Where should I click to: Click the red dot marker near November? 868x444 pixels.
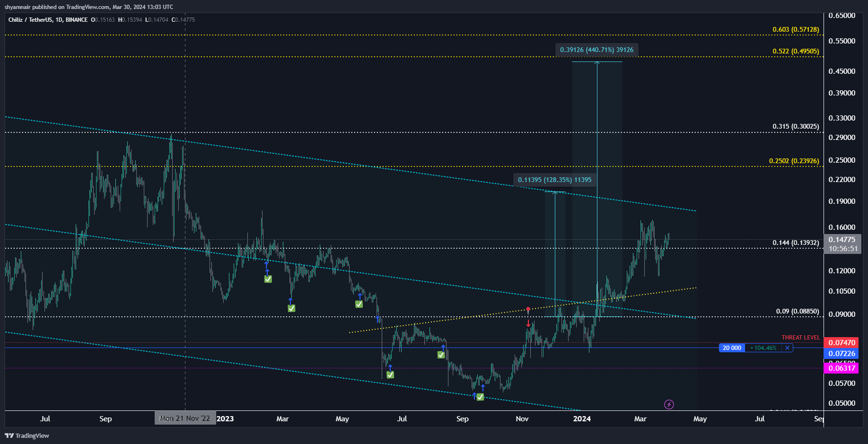528,309
